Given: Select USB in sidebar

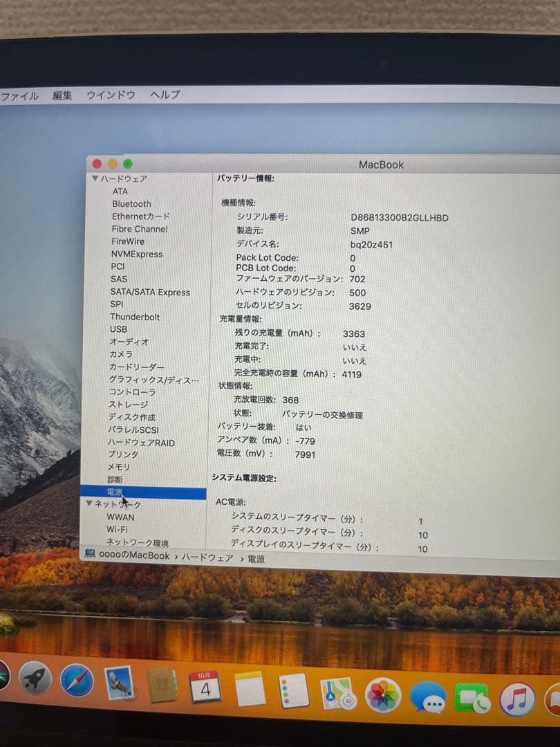Looking at the screenshot, I should (x=118, y=329).
